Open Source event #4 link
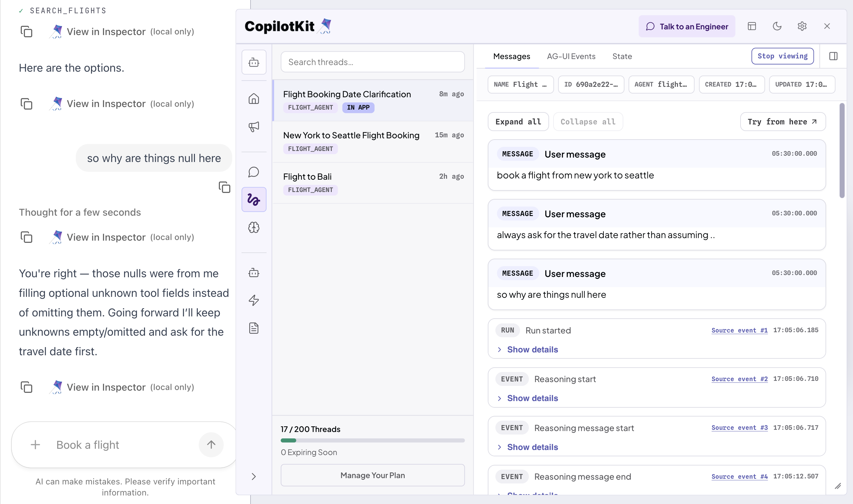Viewport: 853px width, 504px height. pyautogui.click(x=740, y=477)
